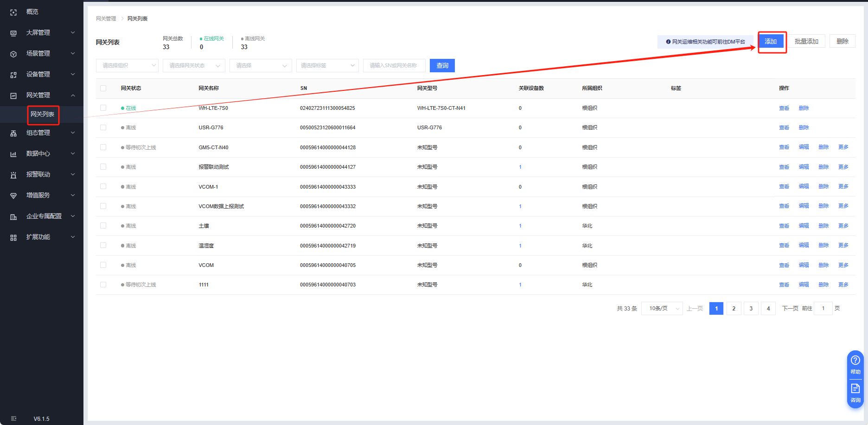Open the 请选择标签 tag dropdown
The image size is (868, 425).
pyautogui.click(x=327, y=65)
